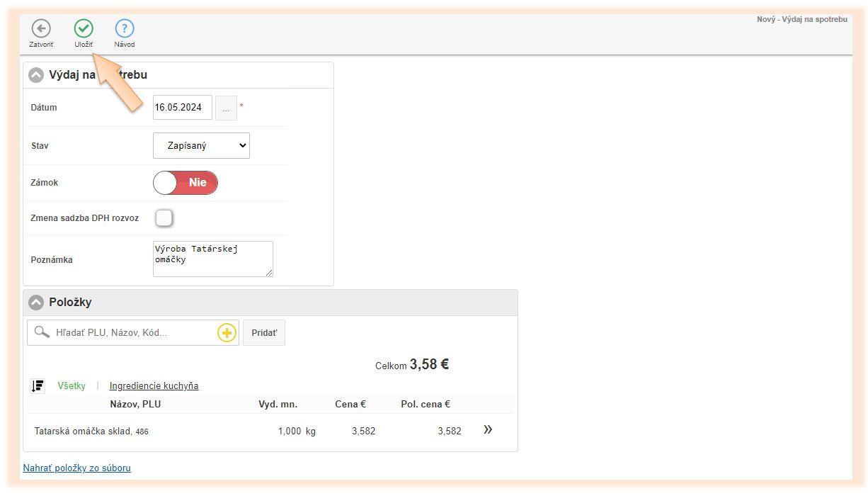Switch to Ingrediencie kuchyňa filter
This screenshot has height=496, width=868.
[154, 386]
